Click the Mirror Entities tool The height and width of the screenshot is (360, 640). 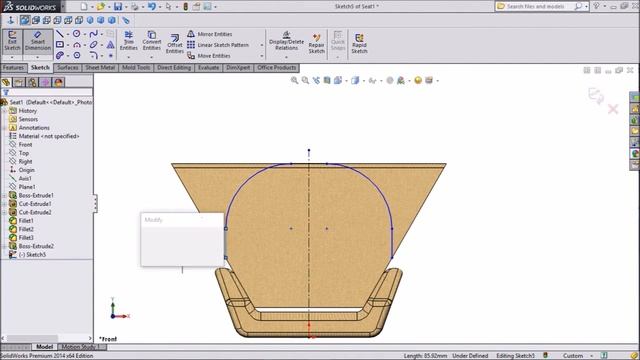210,34
